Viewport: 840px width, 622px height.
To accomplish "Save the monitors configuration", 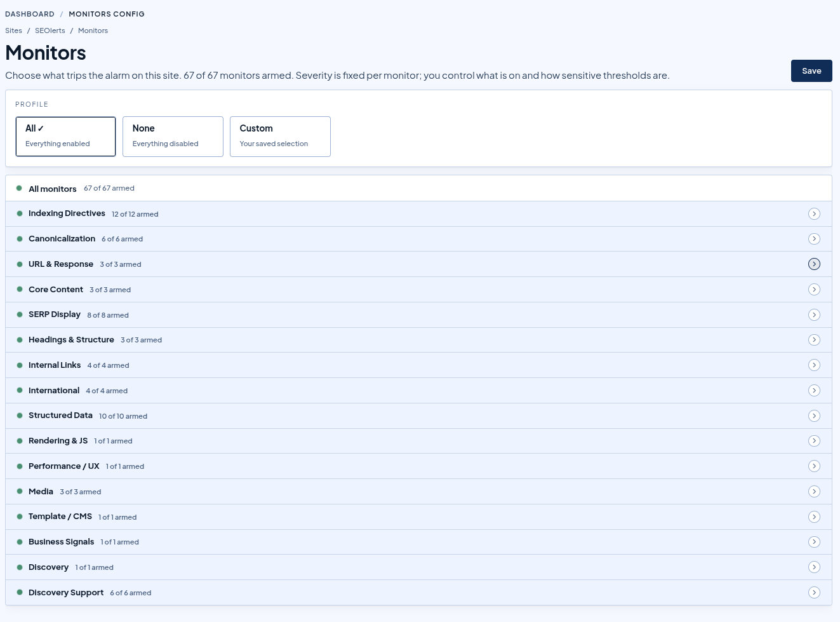I will tap(811, 71).
